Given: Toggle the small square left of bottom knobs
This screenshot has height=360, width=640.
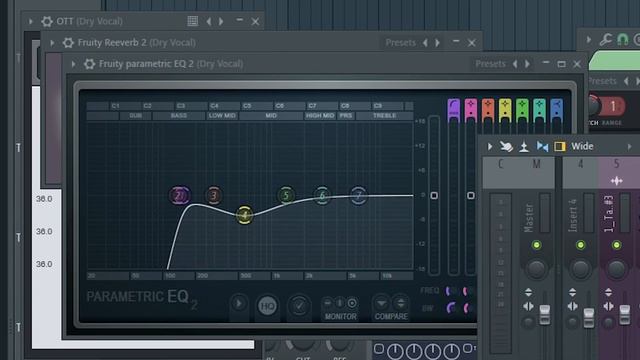Looking at the screenshot, I should tap(379, 349).
